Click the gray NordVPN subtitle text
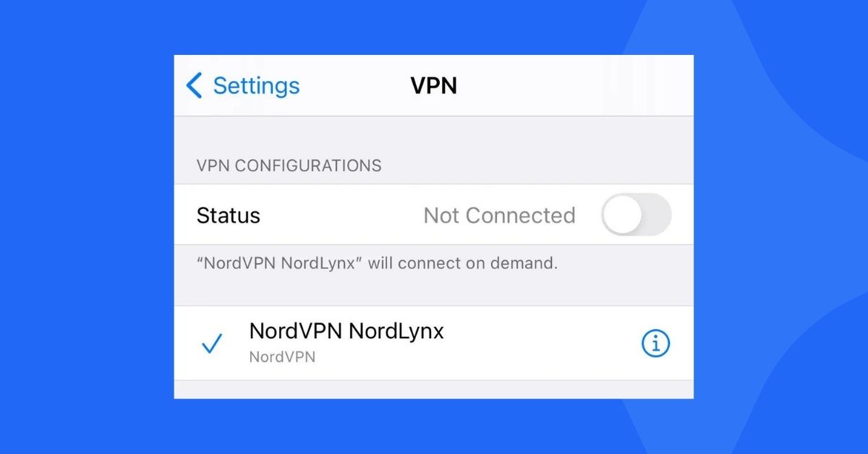 coord(282,357)
